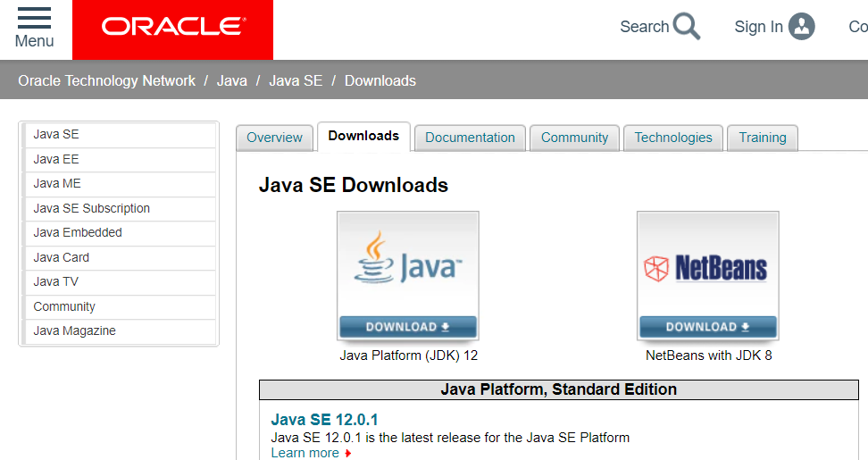Click the Java Platform (JDK) 12 caption
This screenshot has height=460, width=868.
click(408, 355)
